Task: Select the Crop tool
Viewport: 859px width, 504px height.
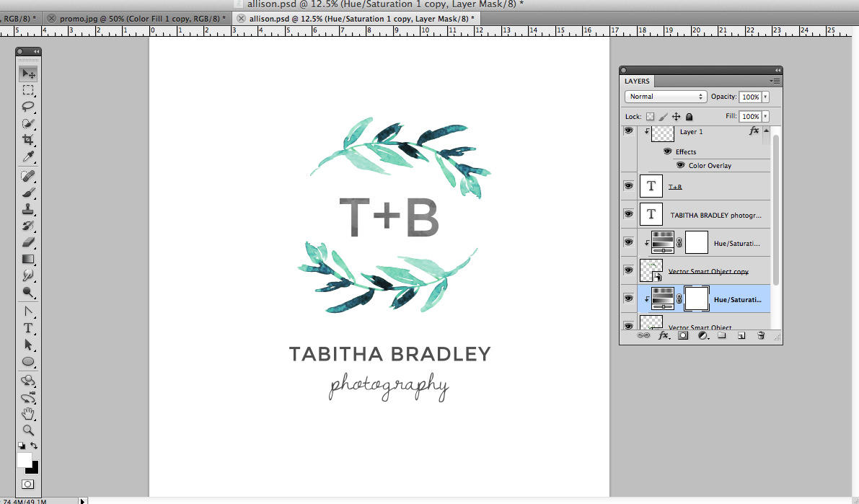Action: 28,140
